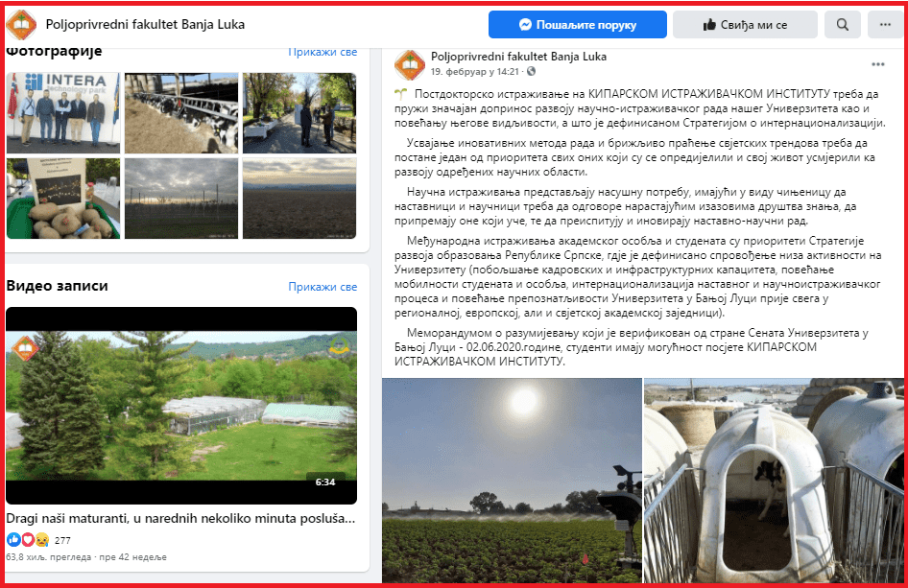This screenshot has height=588, width=908.
Task: Click the like reaction icon under video
Action: coord(13,540)
